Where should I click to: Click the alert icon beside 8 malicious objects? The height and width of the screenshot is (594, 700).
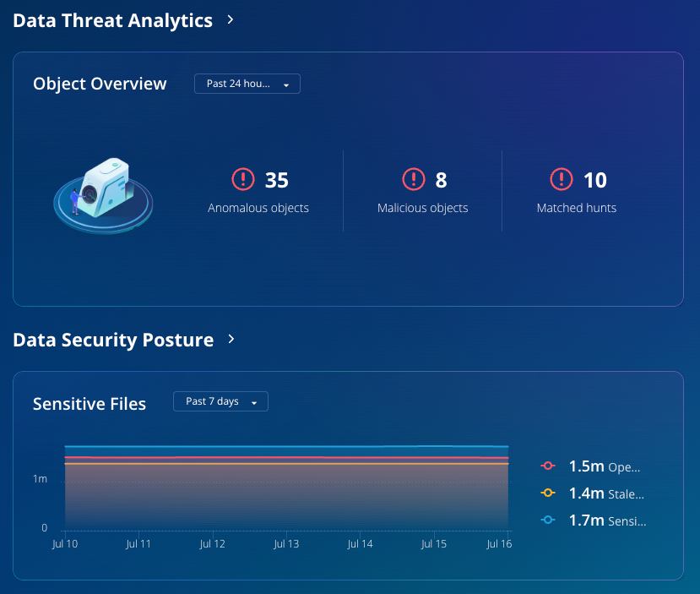(x=414, y=179)
